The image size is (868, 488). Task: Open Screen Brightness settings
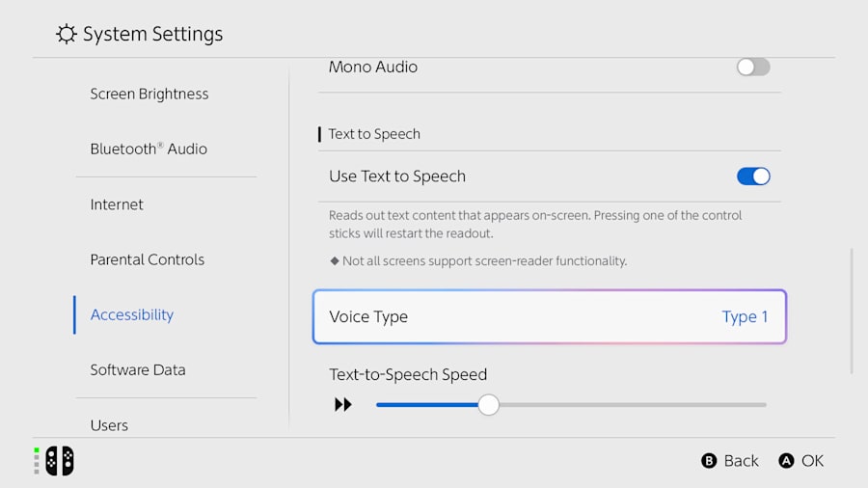tap(149, 95)
